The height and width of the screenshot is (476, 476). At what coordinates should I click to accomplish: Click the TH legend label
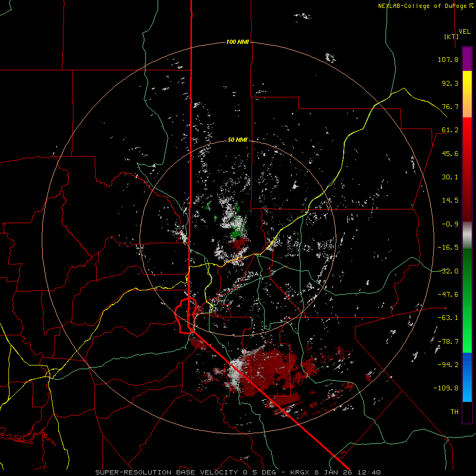pyautogui.click(x=454, y=412)
